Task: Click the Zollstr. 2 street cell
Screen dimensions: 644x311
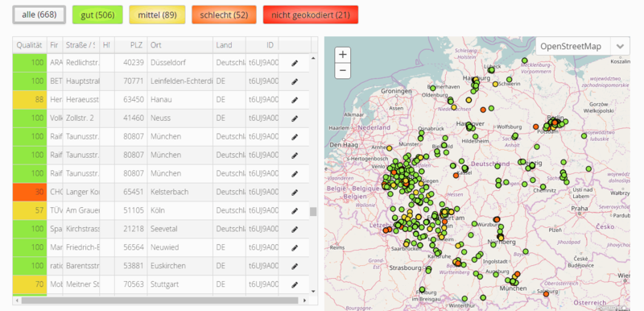Action: coord(81,118)
